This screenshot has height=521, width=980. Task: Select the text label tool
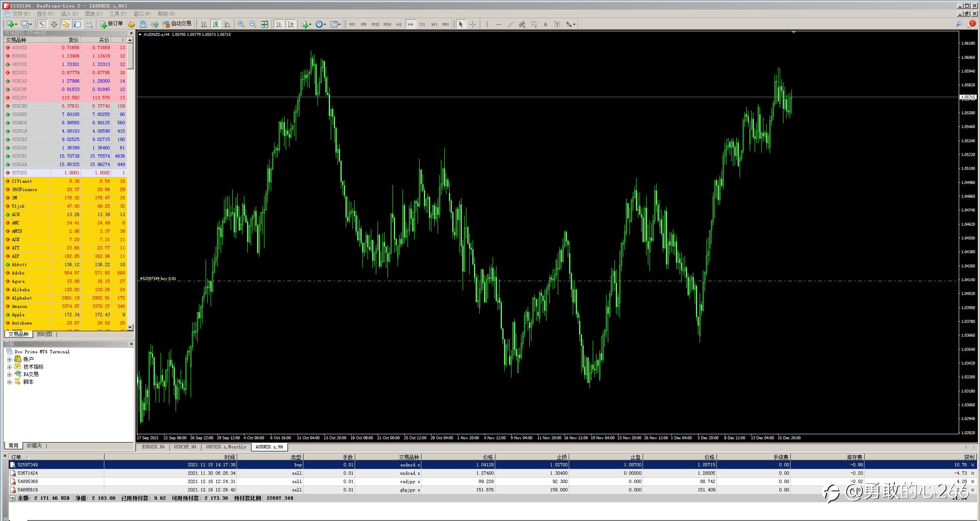557,24
